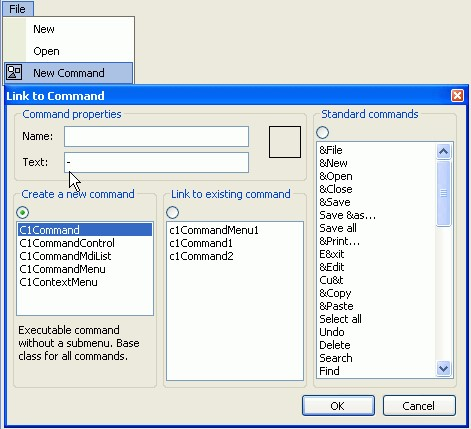Select the Link to existing command radio button
The width and height of the screenshot is (471, 429).
coord(173,212)
